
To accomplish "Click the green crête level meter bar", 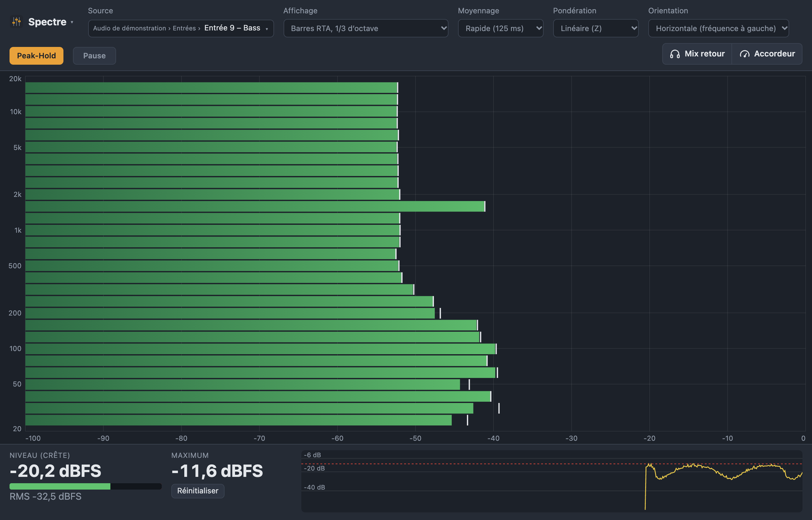I will point(60,487).
